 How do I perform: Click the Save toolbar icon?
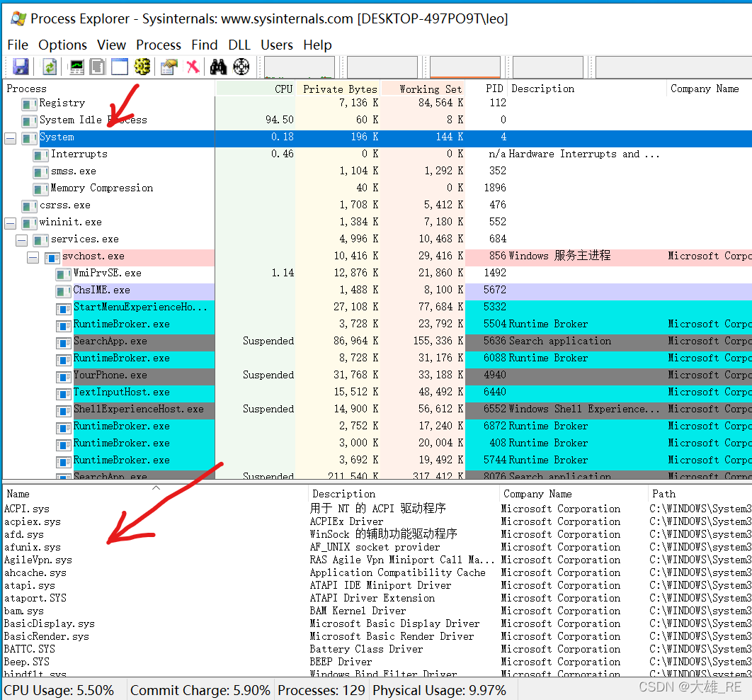21,66
